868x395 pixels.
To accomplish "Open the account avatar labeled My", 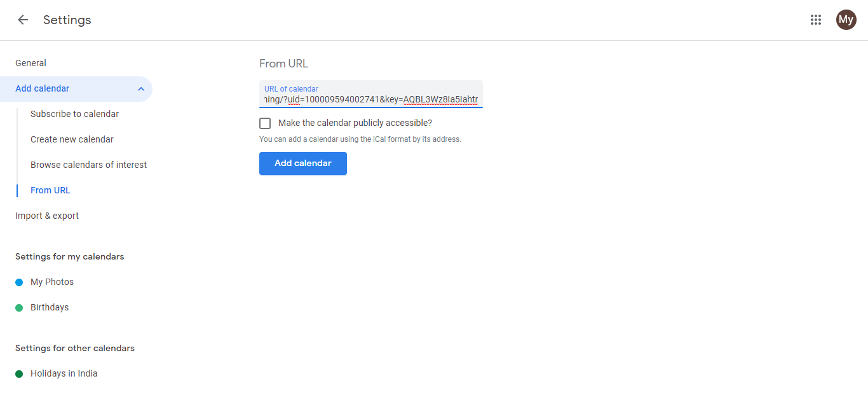I will point(846,20).
